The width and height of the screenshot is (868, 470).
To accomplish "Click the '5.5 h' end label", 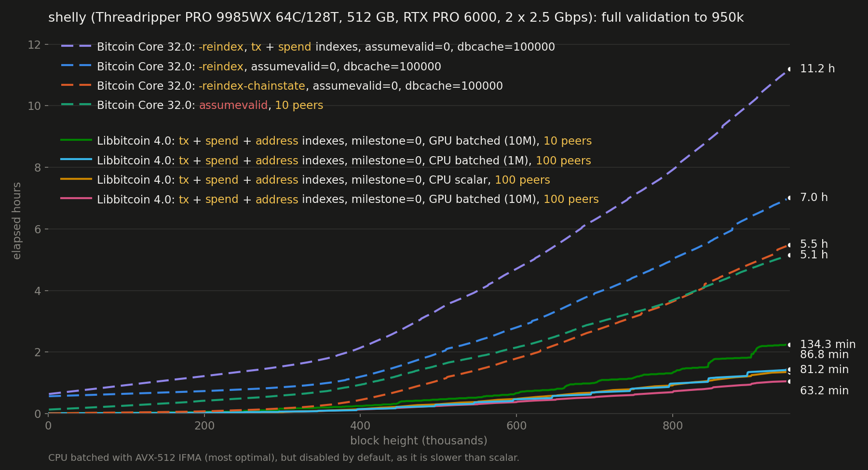I will pyautogui.click(x=814, y=244).
